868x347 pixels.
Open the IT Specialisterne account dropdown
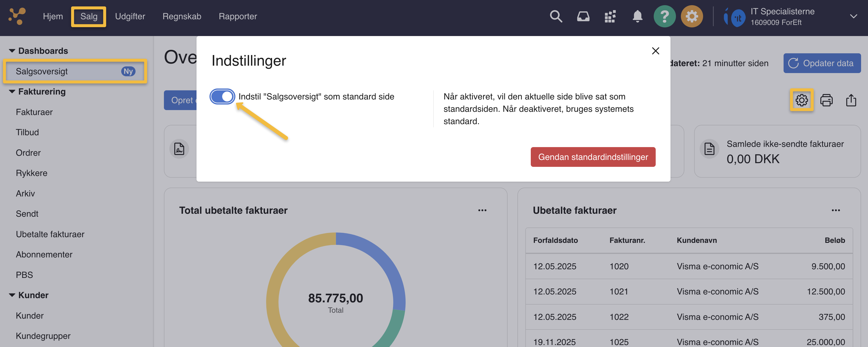[853, 16]
